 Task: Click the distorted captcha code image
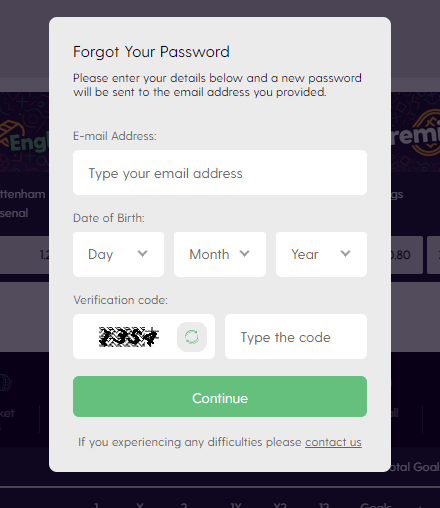point(128,337)
